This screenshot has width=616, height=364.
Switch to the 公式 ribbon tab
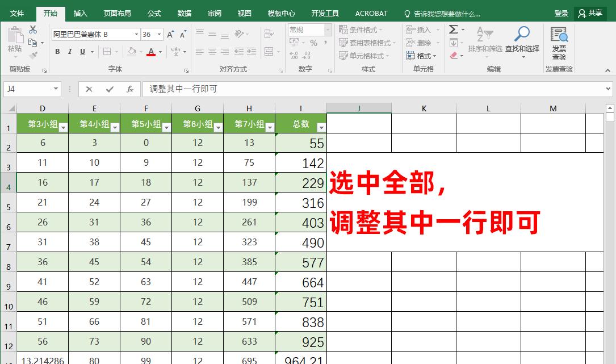pyautogui.click(x=154, y=13)
